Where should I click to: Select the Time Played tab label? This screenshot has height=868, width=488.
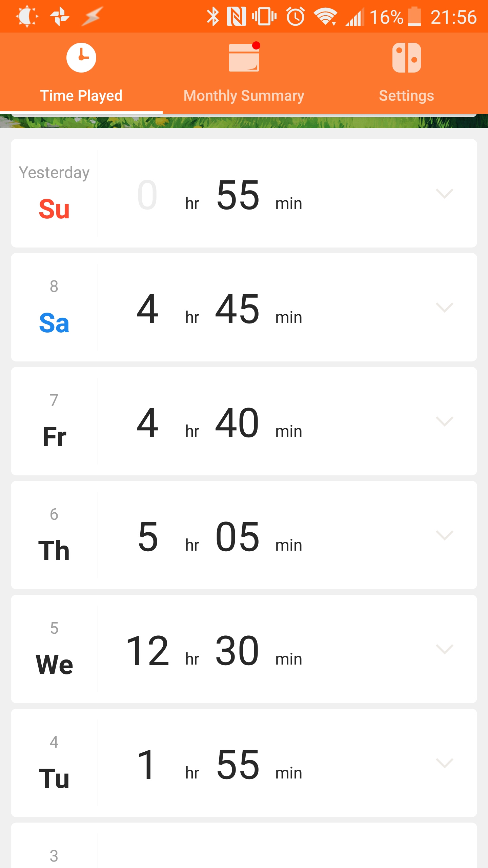(x=81, y=96)
